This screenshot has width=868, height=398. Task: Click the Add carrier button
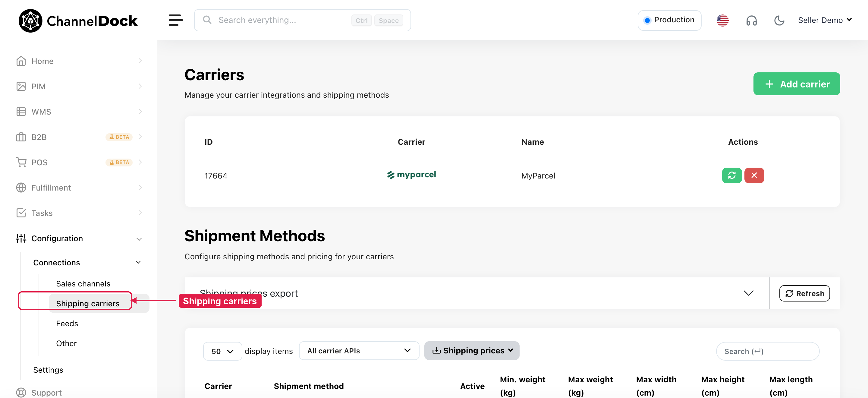pyautogui.click(x=797, y=84)
